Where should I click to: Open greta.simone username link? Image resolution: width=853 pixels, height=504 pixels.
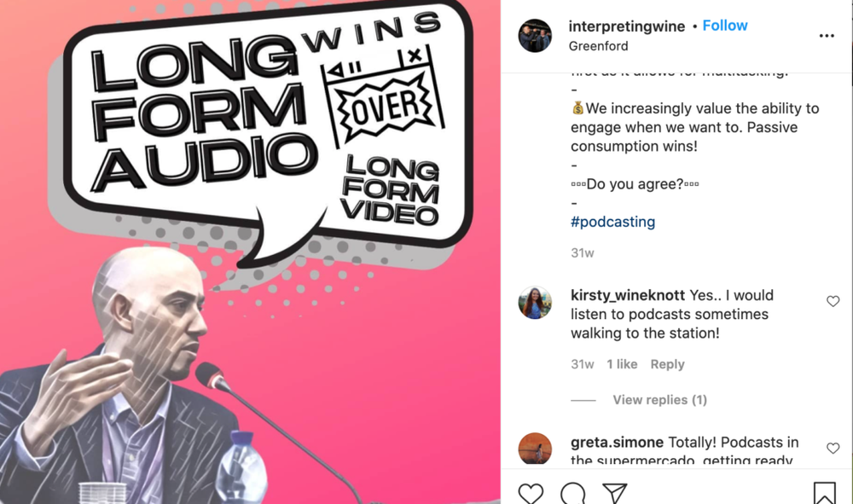coord(617,442)
